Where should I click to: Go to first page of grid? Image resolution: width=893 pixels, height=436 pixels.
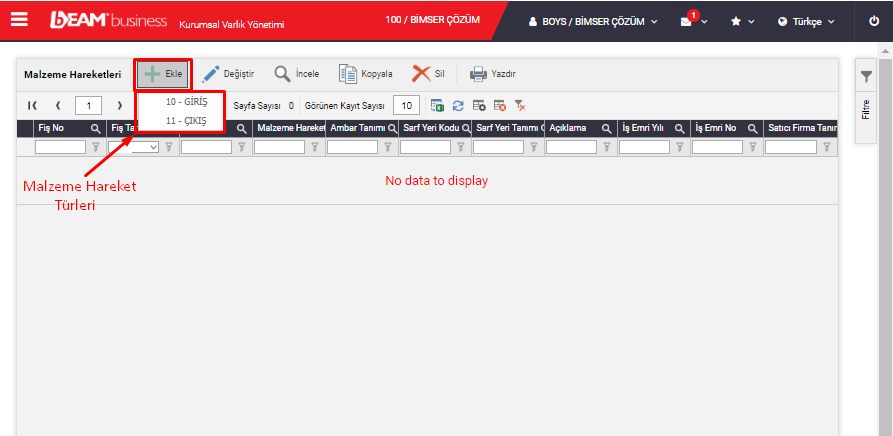coord(32,105)
